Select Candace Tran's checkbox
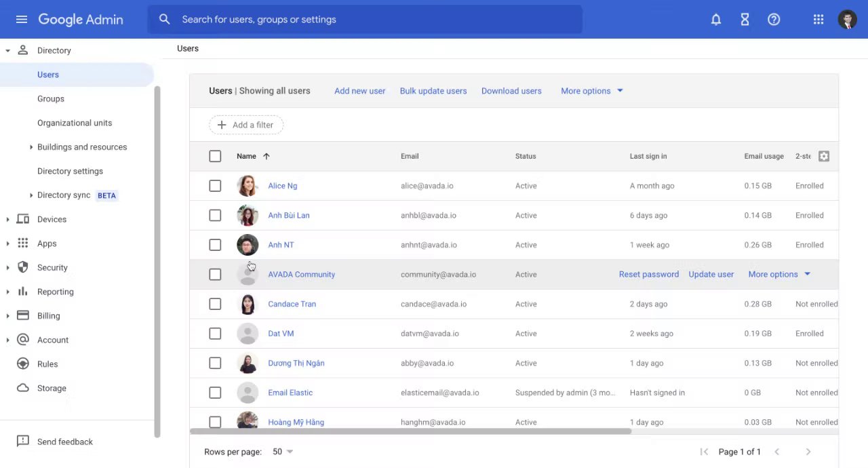868x468 pixels. point(215,304)
